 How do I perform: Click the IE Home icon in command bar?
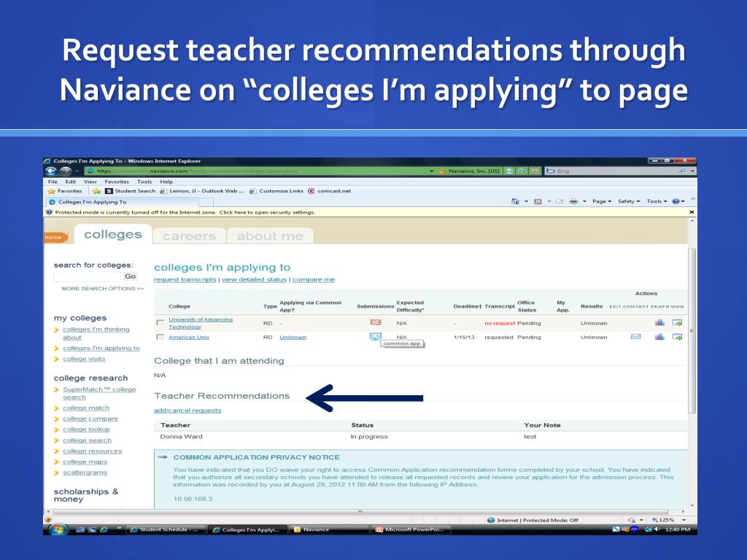click(x=515, y=201)
